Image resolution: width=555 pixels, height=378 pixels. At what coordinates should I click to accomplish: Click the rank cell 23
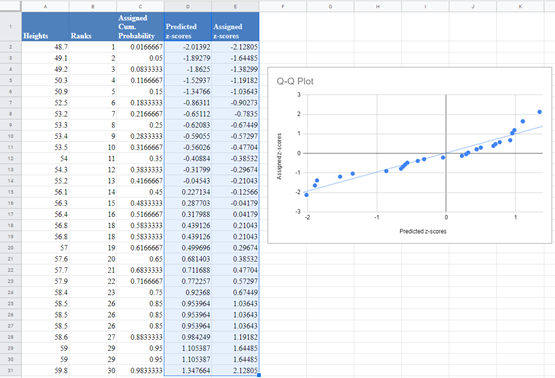(93, 292)
